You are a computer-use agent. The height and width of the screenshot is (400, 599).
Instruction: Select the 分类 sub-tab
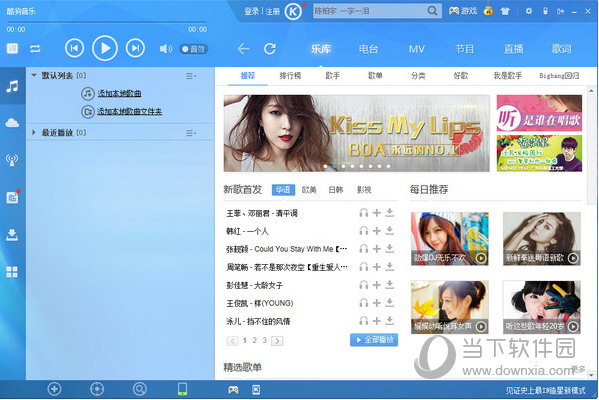[x=418, y=76]
